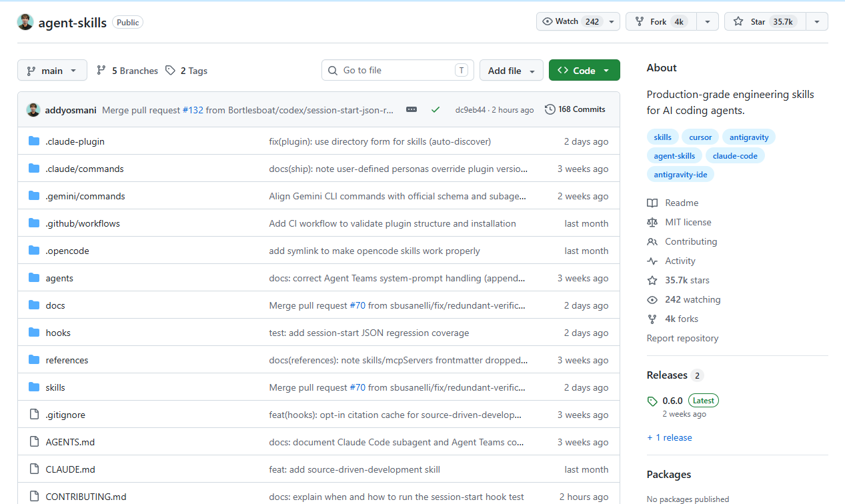
Task: Open commit 'feat: add source-driven-development skill'
Action: tap(354, 469)
